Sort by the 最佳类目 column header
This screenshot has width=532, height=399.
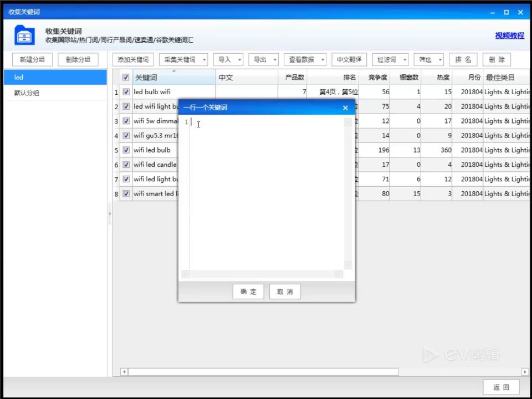[507, 78]
